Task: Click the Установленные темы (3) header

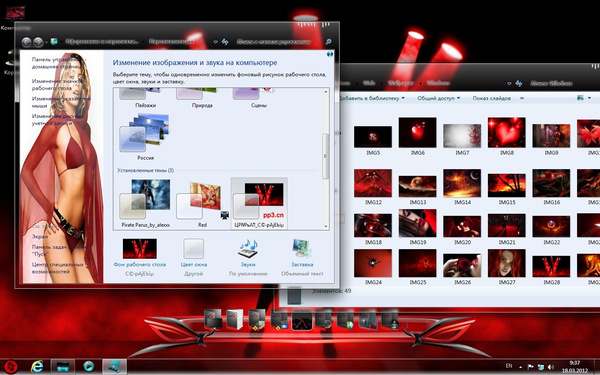Action: point(145,170)
